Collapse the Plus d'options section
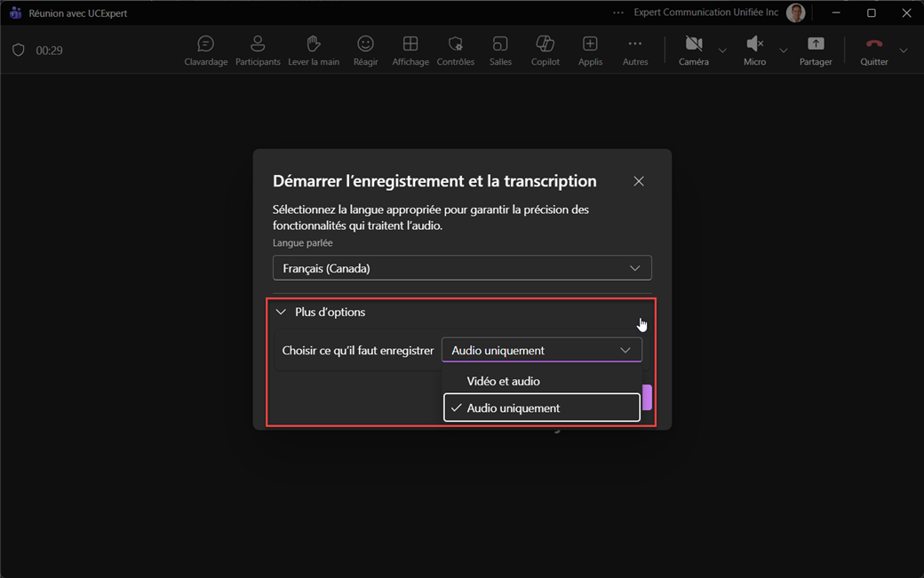924x578 pixels. coord(320,313)
